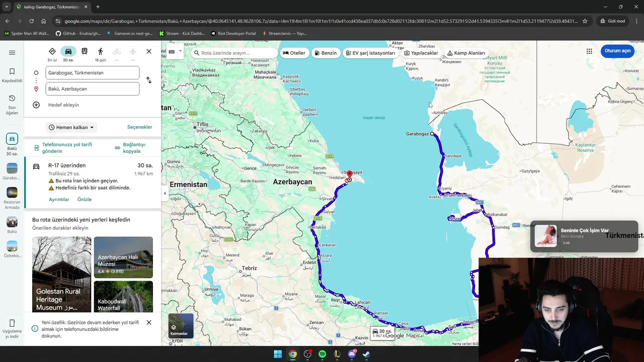Select walking mode 18 gün
The image size is (644, 362).
pos(101,54)
